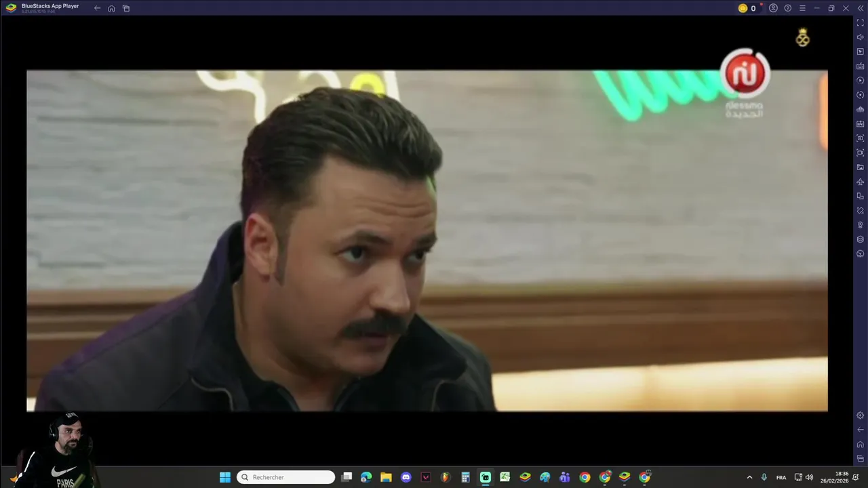Viewport: 868px width, 488px height.
Task: Open recent apps in BlueStacks title bar
Action: tap(126, 8)
